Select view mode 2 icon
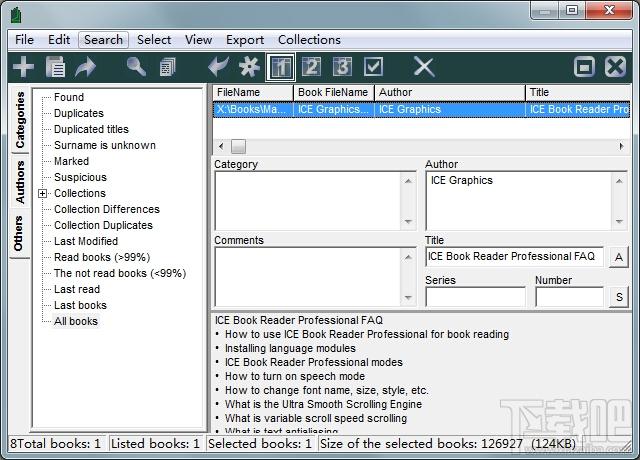The height and width of the screenshot is (460, 640). coord(311,67)
